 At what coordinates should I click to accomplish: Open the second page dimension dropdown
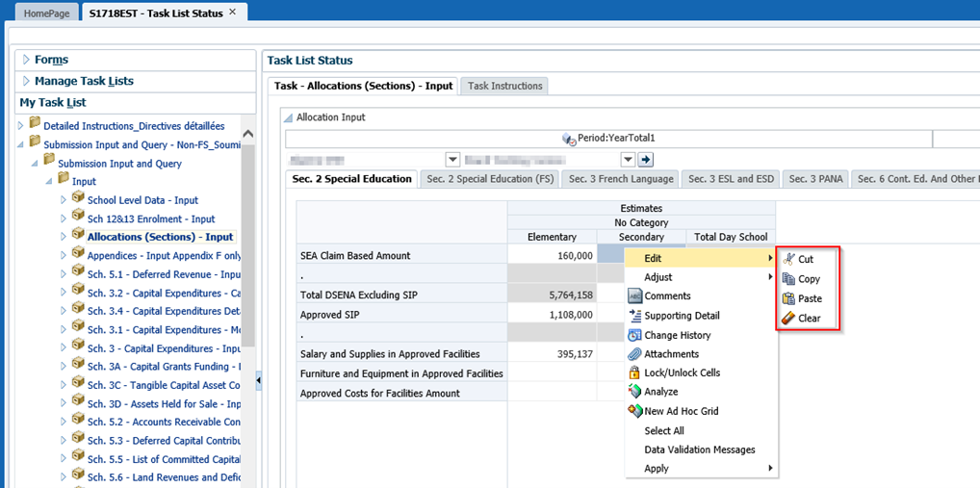(x=628, y=159)
